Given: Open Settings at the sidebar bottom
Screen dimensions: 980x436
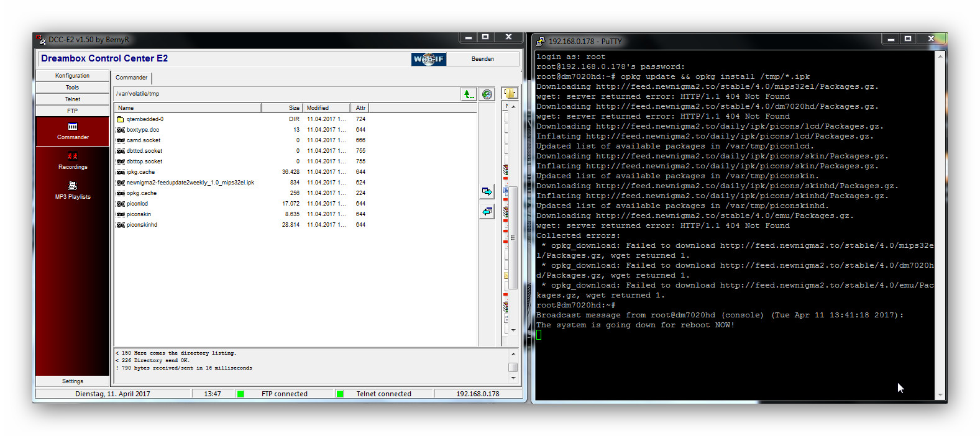Looking at the screenshot, I should (x=73, y=381).
